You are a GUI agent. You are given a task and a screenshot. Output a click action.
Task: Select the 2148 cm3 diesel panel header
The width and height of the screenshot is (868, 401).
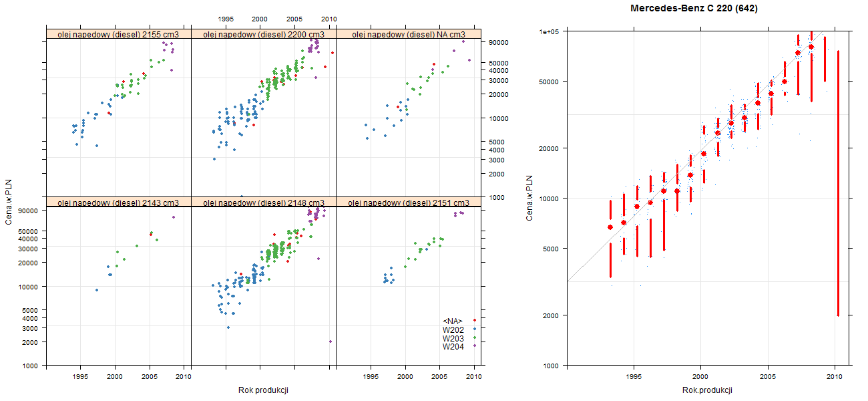point(264,203)
